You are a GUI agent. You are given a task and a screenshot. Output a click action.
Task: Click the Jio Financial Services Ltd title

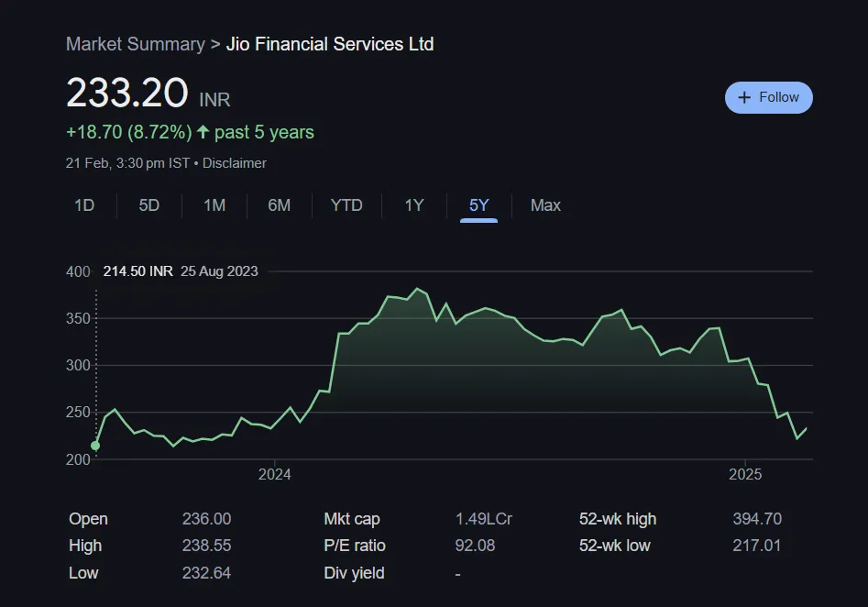tap(330, 44)
